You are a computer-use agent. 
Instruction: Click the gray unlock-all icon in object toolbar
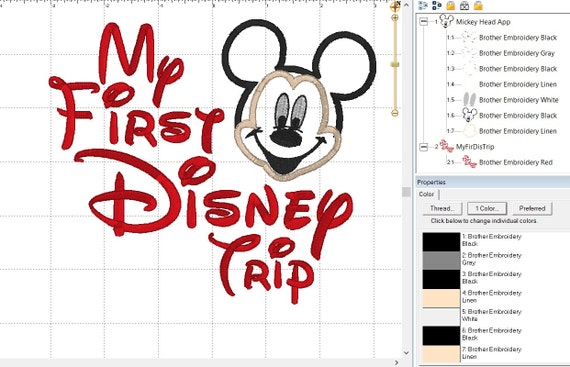(x=464, y=5)
